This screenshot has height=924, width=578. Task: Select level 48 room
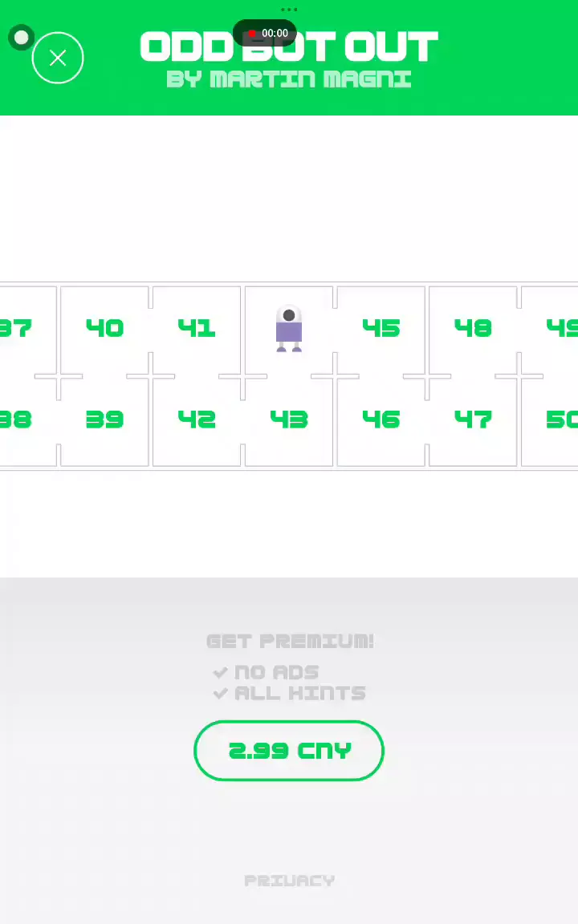[473, 328]
